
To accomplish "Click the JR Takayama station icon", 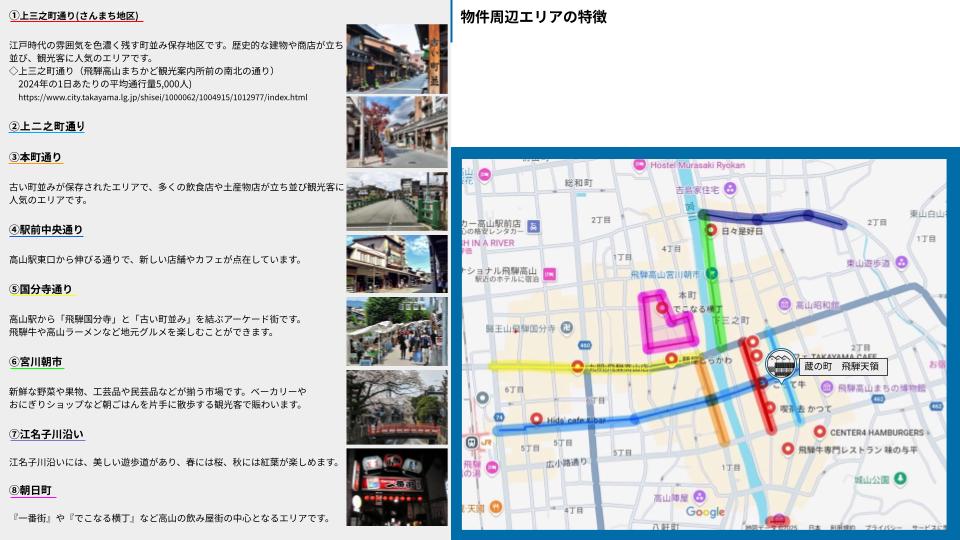I will click(x=471, y=442).
